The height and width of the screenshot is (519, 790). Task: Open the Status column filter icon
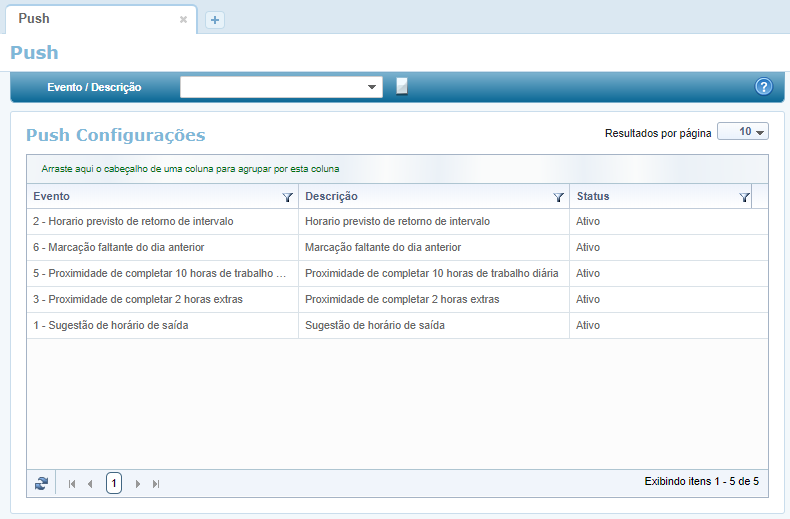744,198
